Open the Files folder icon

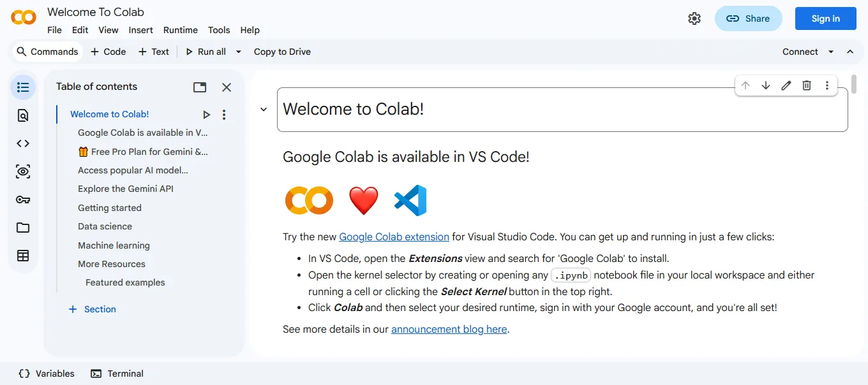23,228
